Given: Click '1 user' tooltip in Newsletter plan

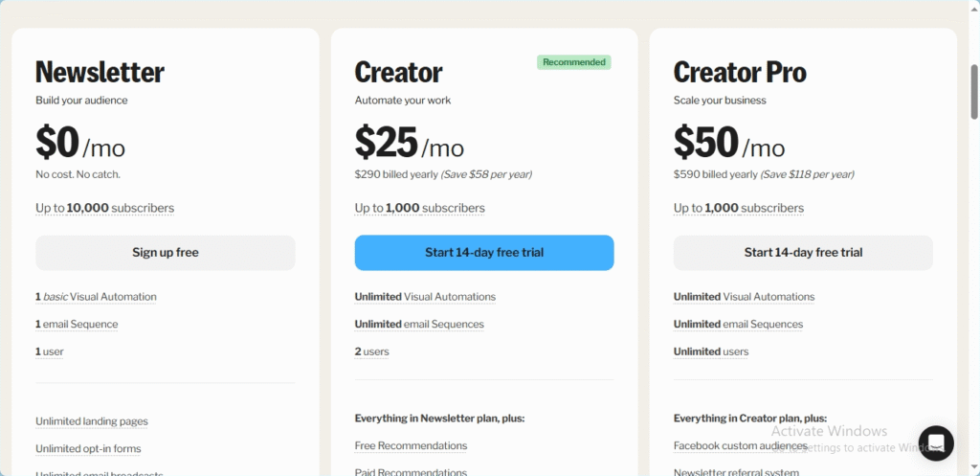Looking at the screenshot, I should [x=50, y=351].
